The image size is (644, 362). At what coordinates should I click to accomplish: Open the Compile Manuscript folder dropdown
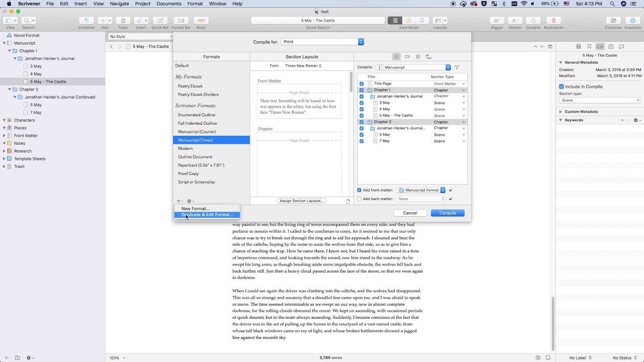coord(413,67)
